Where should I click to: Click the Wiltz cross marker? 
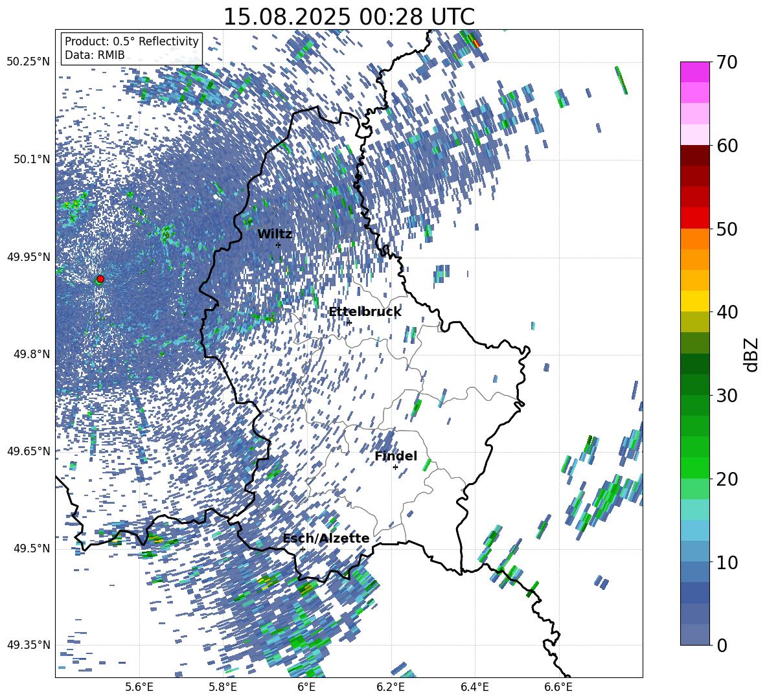click(x=279, y=245)
